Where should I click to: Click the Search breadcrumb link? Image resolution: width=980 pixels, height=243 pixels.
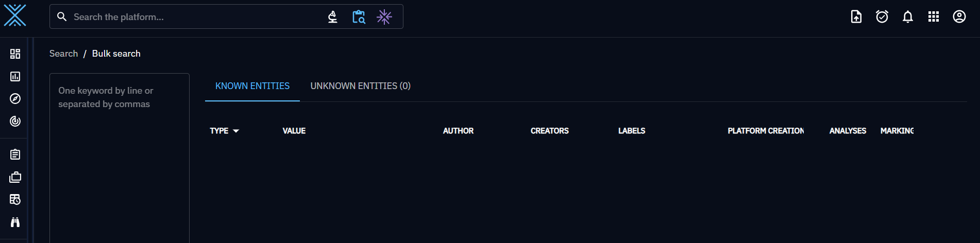(x=63, y=54)
